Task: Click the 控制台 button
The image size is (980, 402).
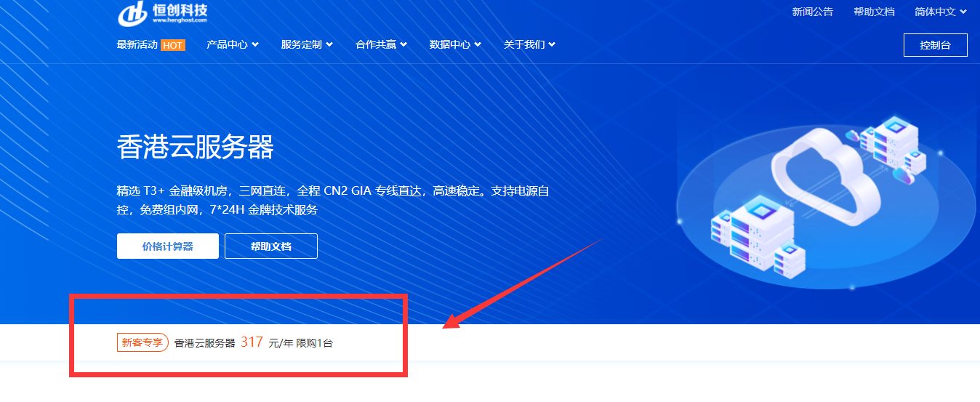Action: (936, 45)
